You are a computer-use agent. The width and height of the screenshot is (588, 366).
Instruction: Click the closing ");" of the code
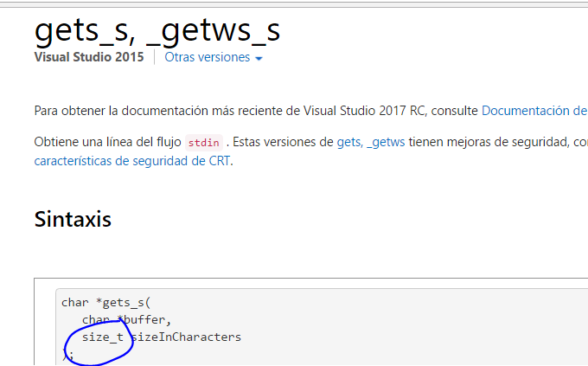[68, 354]
